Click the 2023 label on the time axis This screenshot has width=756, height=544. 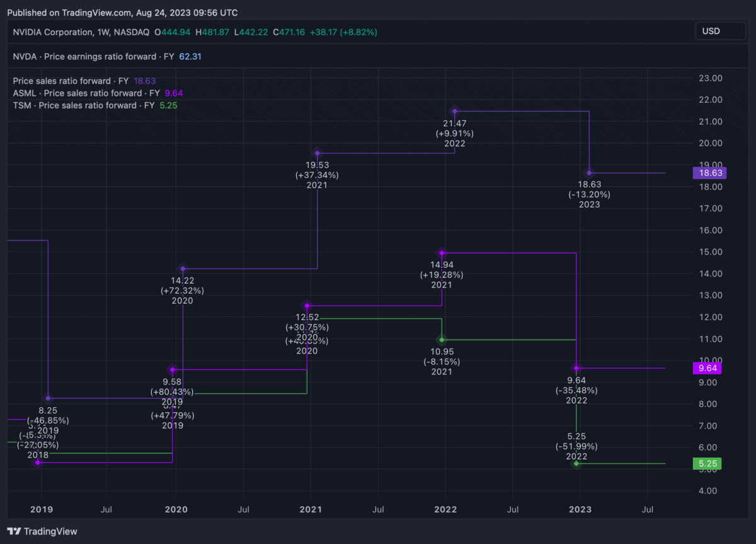580,509
